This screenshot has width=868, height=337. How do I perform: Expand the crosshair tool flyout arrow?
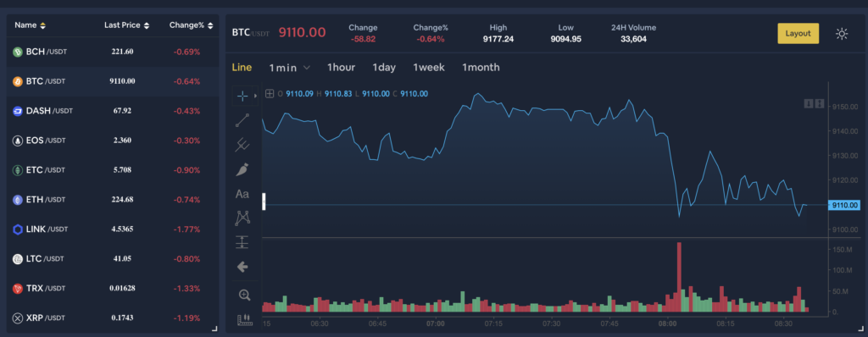tap(255, 97)
